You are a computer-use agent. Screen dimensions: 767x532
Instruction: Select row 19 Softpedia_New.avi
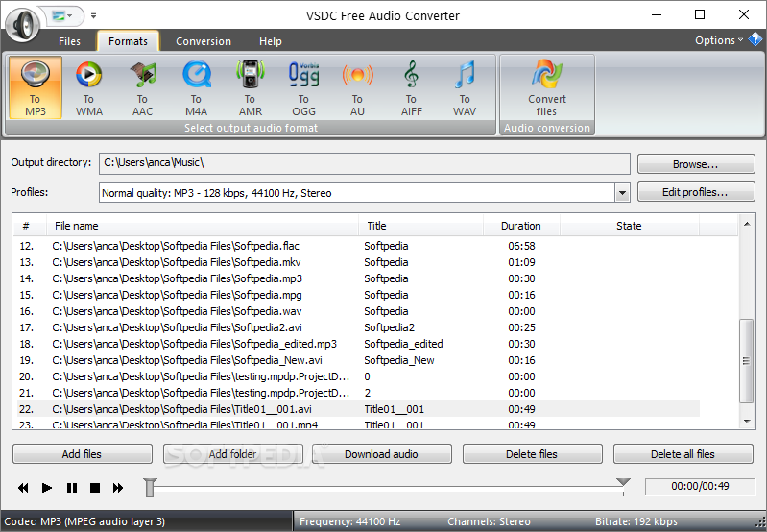tap(358, 360)
